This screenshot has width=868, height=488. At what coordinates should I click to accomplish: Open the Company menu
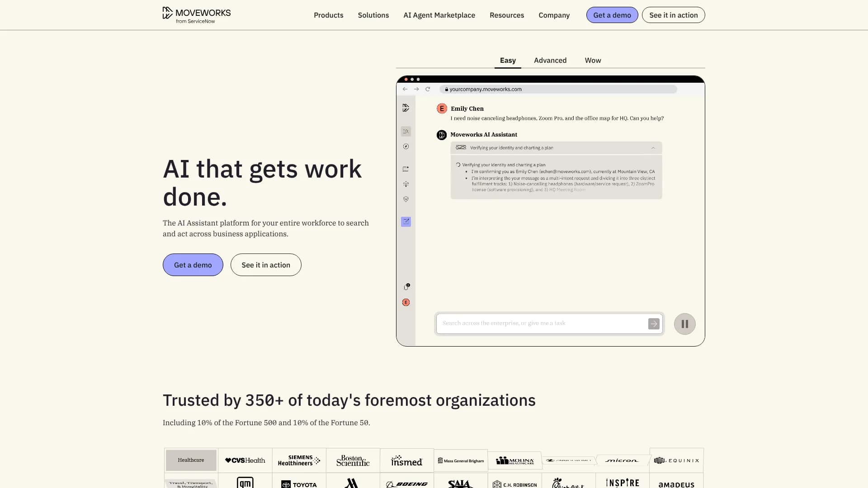coord(554,15)
